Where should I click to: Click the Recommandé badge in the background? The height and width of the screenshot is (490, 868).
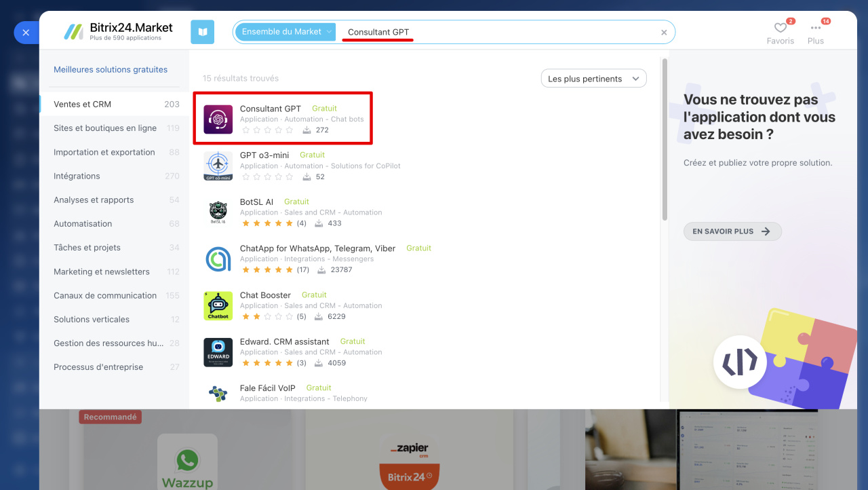point(110,417)
